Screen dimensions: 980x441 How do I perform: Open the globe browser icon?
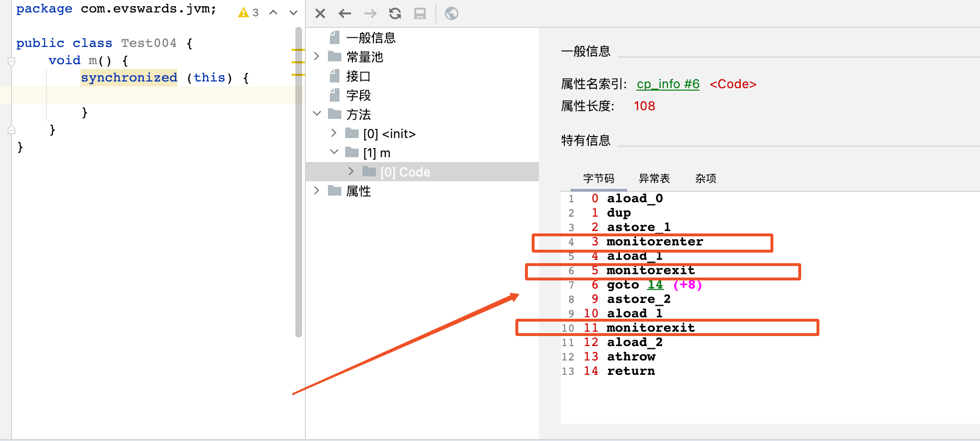451,13
